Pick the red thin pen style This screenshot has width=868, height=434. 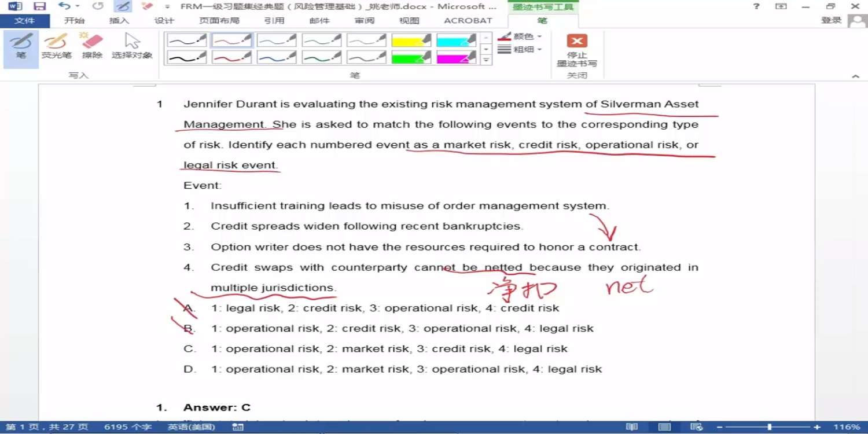(x=232, y=40)
